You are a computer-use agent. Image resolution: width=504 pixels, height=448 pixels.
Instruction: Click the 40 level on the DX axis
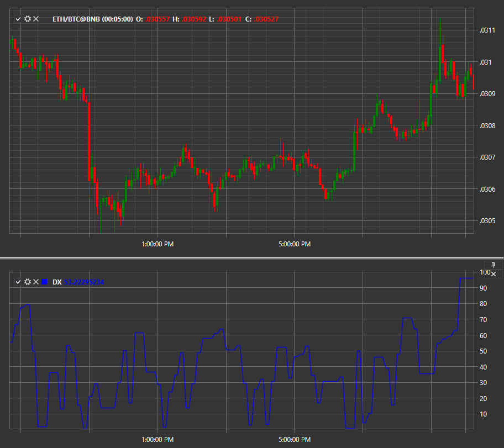(483, 367)
